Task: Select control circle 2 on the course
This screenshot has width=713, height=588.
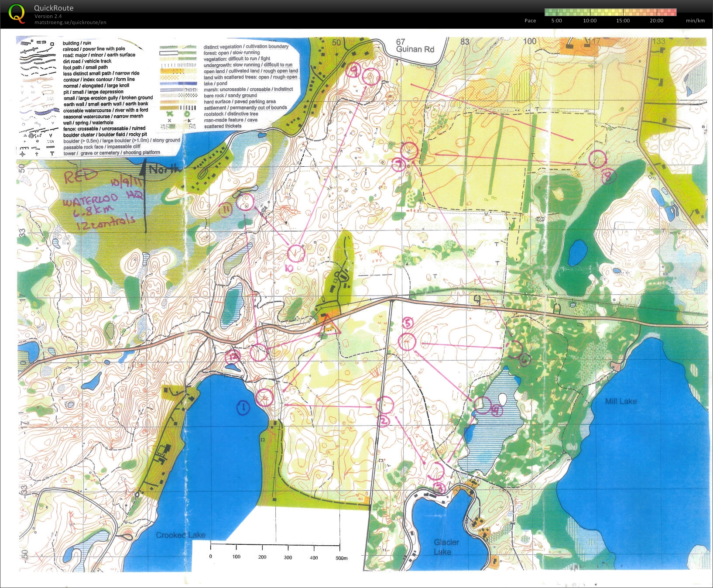Action: tap(384, 405)
